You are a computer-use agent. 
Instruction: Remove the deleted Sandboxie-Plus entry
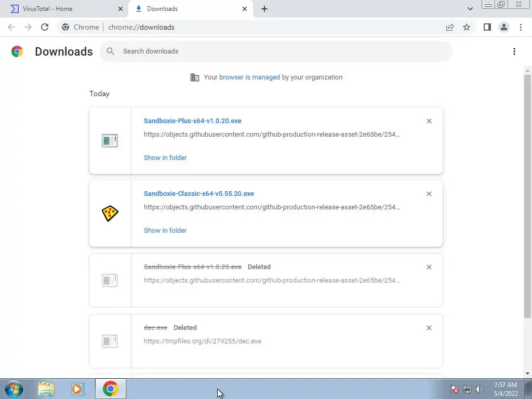[x=429, y=267]
